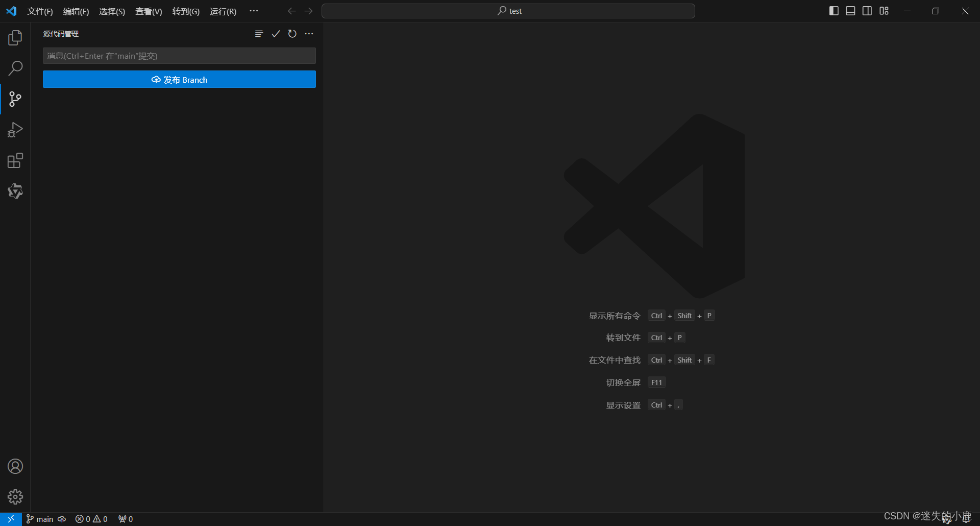This screenshot has height=526, width=980.
Task: Go forward with the navigation arrow
Action: [x=308, y=11]
